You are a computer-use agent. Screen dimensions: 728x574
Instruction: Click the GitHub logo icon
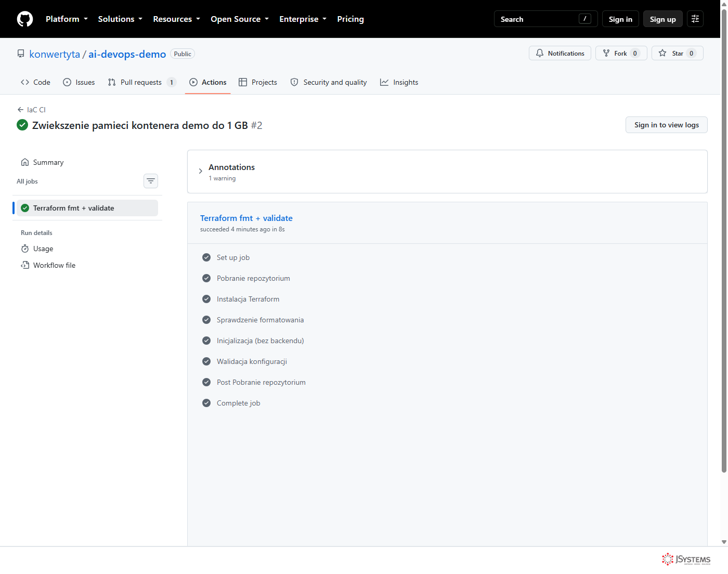(x=25, y=19)
